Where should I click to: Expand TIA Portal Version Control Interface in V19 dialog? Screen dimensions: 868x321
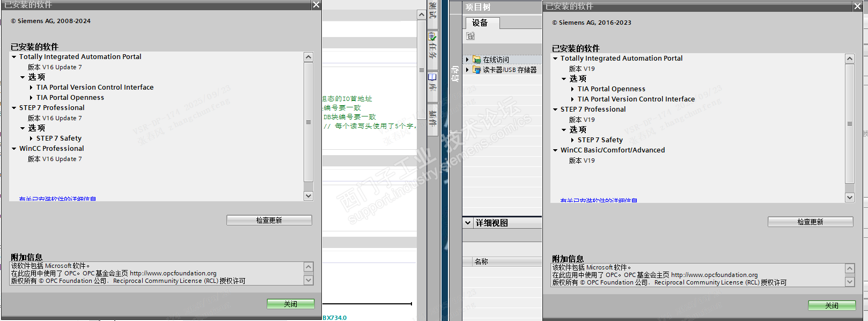572,99
